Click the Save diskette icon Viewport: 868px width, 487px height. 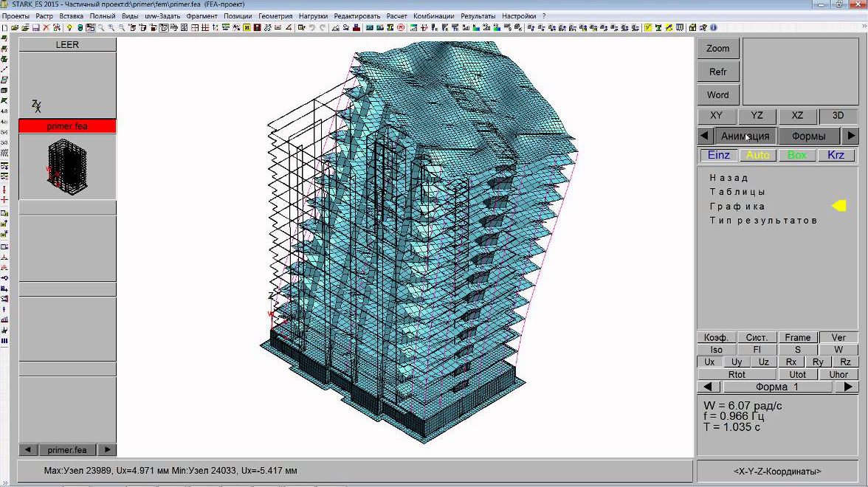[x=35, y=27]
